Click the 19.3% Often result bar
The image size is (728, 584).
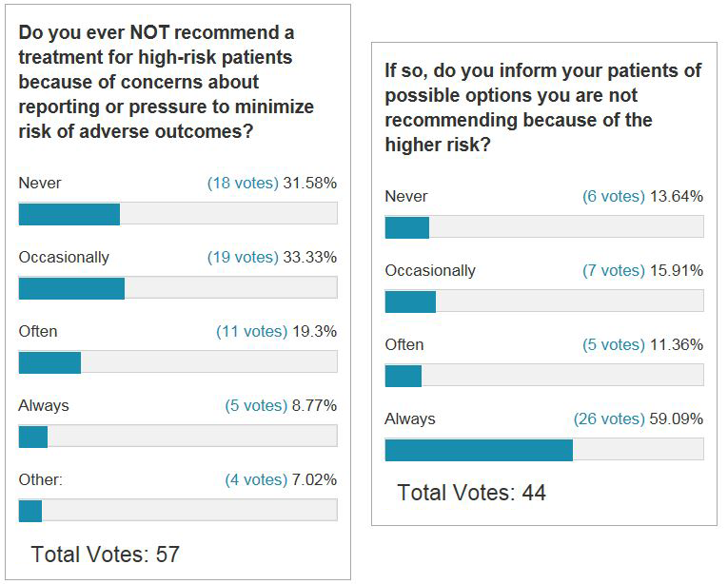point(178,361)
